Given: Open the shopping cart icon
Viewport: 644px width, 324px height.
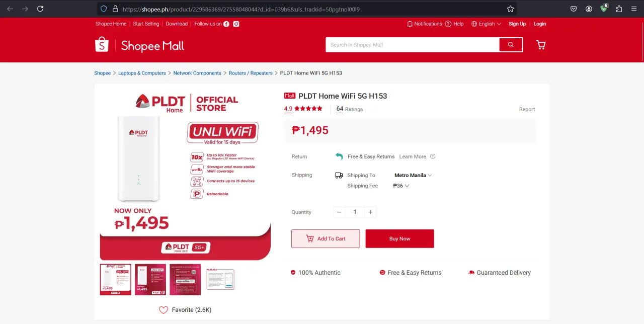Looking at the screenshot, I should (541, 45).
